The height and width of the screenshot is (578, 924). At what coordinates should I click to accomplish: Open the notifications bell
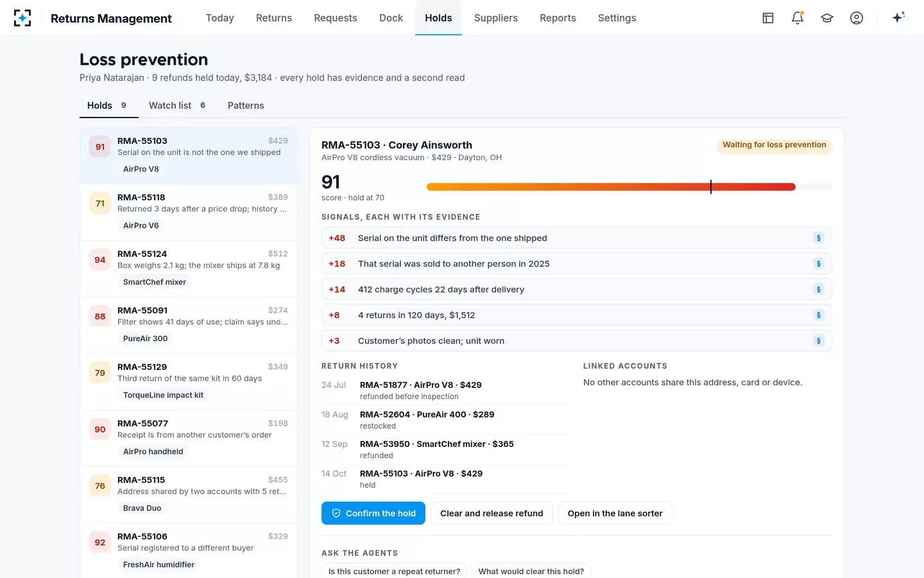(798, 18)
